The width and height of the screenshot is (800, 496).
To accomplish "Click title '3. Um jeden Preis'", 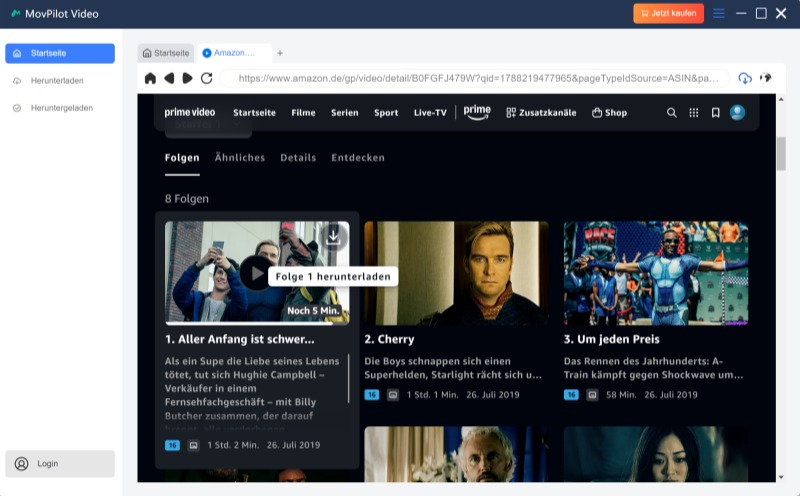I will [611, 339].
